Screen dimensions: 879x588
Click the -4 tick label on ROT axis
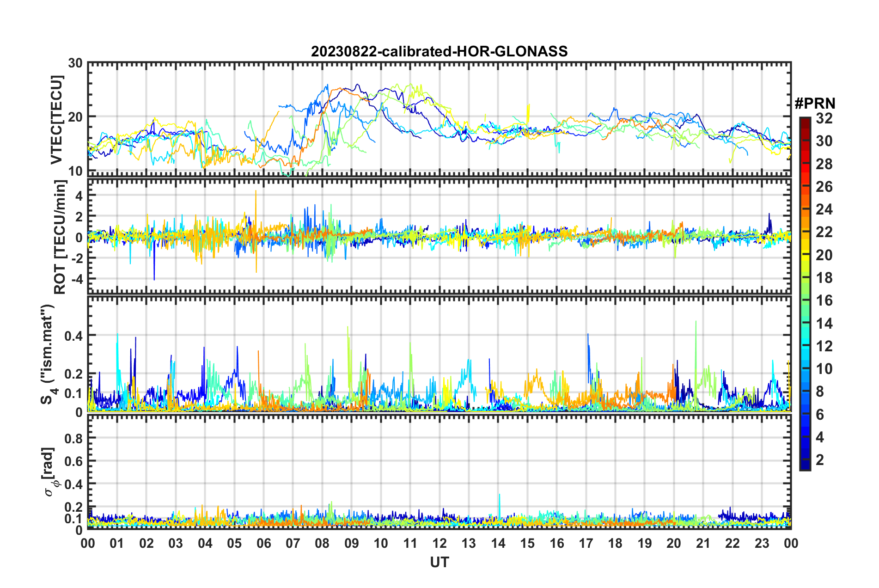point(77,279)
